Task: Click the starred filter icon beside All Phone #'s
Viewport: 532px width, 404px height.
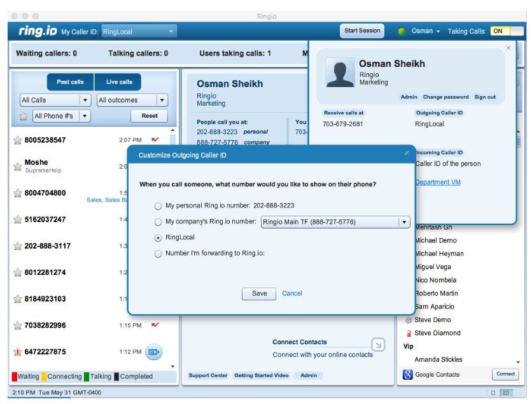Action: 24,116
